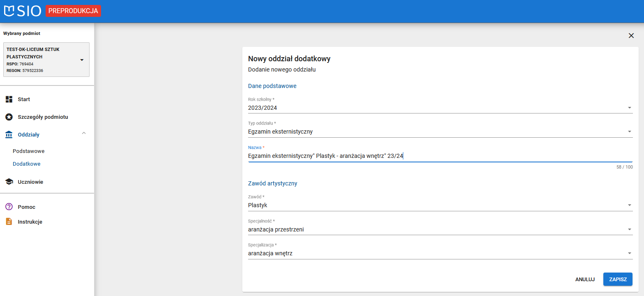644x296 pixels.
Task: Collapse the Oddziały menu chevron
Action: 84,133
